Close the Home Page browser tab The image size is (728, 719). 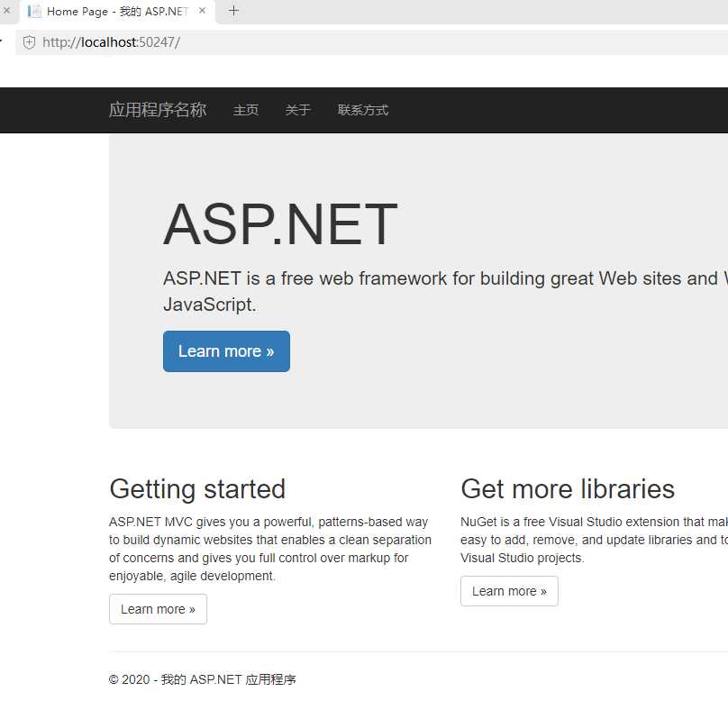tap(202, 11)
